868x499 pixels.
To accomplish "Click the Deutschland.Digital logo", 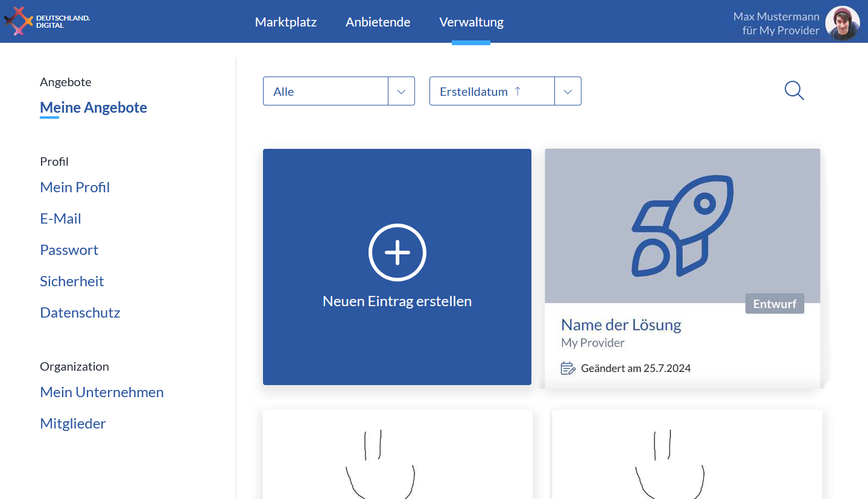I will click(47, 22).
